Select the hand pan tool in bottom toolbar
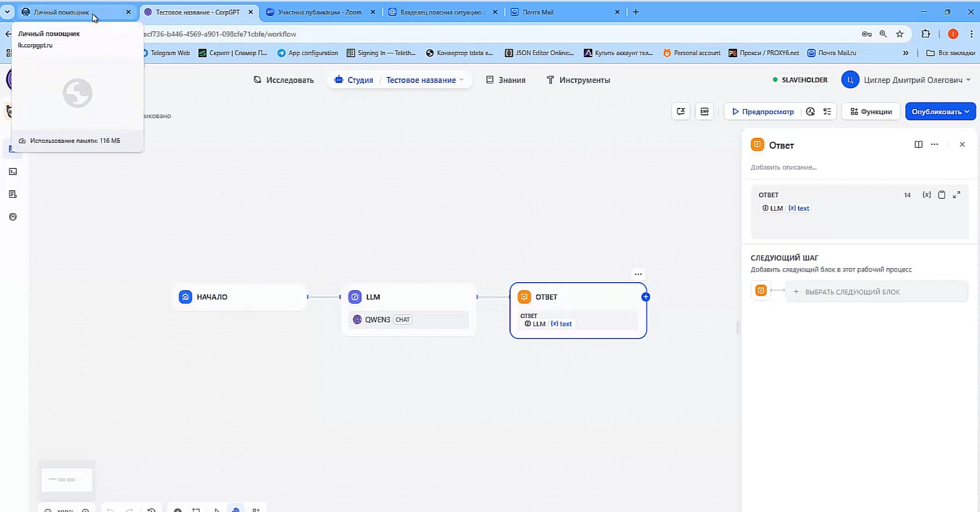The image size is (980, 512). (236, 509)
